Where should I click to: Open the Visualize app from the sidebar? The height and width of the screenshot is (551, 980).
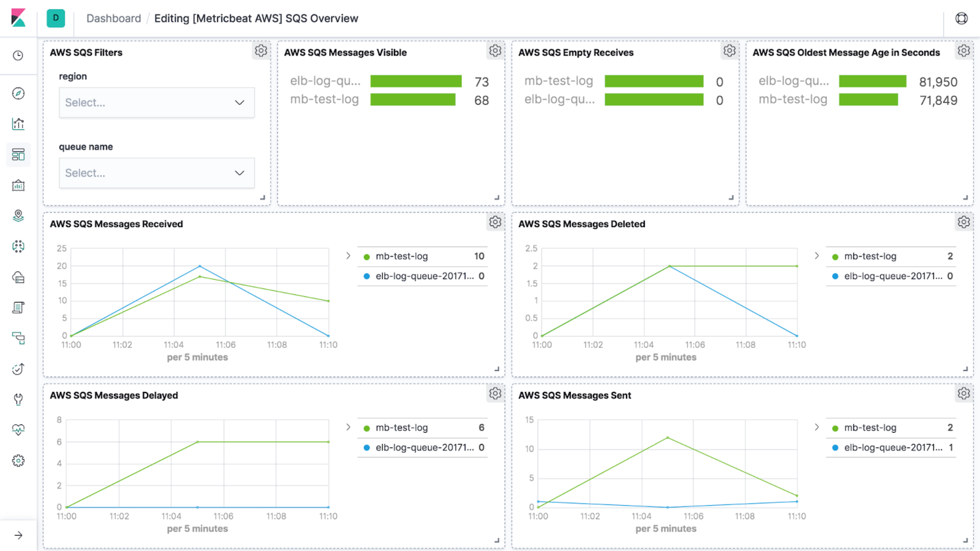coord(18,124)
